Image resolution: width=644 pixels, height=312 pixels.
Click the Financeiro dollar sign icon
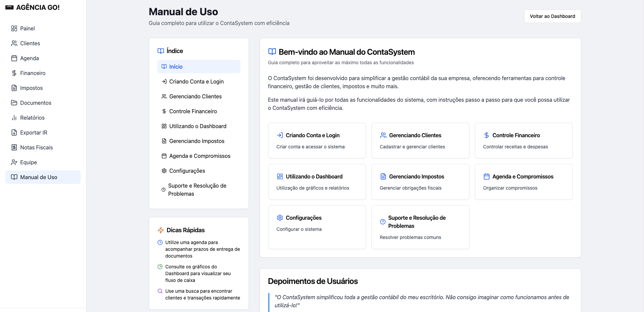(x=14, y=73)
